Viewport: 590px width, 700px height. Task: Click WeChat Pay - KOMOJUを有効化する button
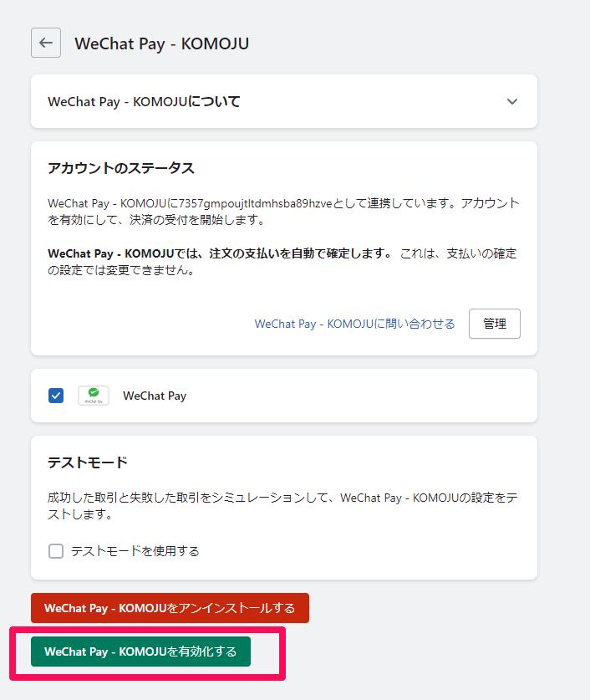pyautogui.click(x=140, y=651)
